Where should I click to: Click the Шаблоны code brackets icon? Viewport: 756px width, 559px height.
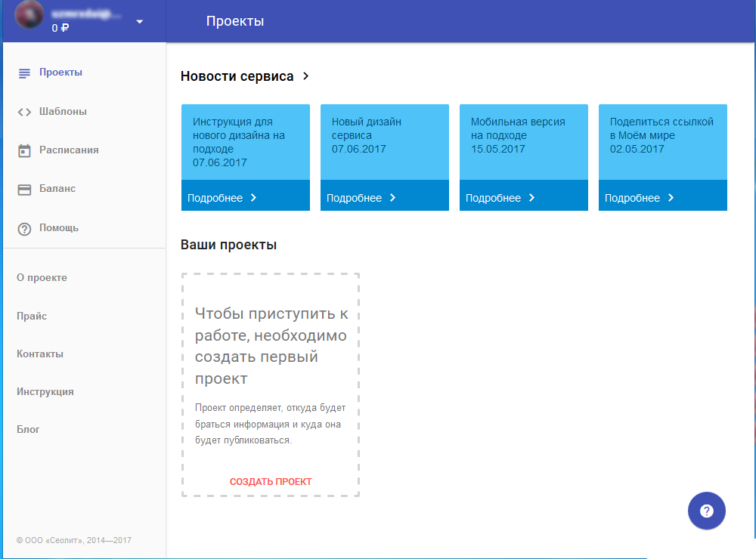[24, 112]
